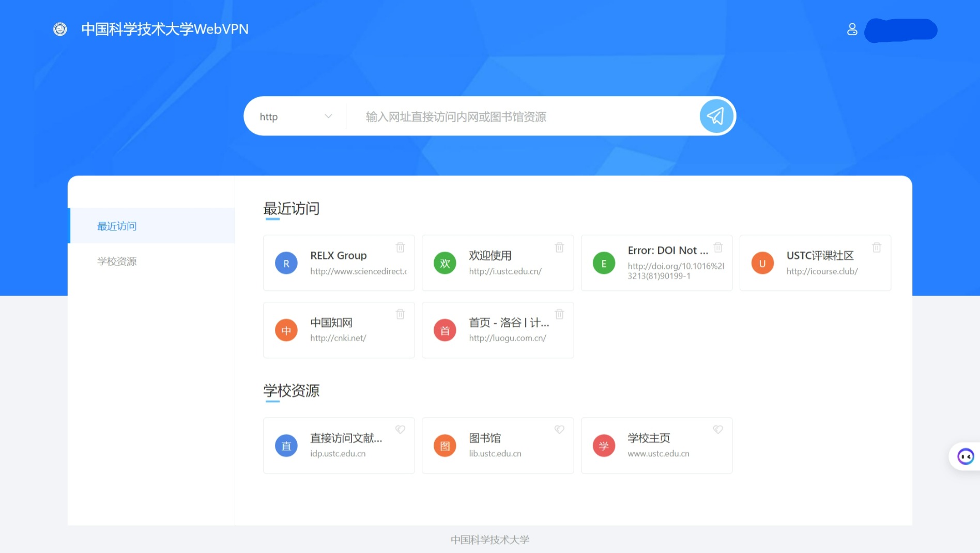Open the chat assistant robot icon

[x=966, y=456]
